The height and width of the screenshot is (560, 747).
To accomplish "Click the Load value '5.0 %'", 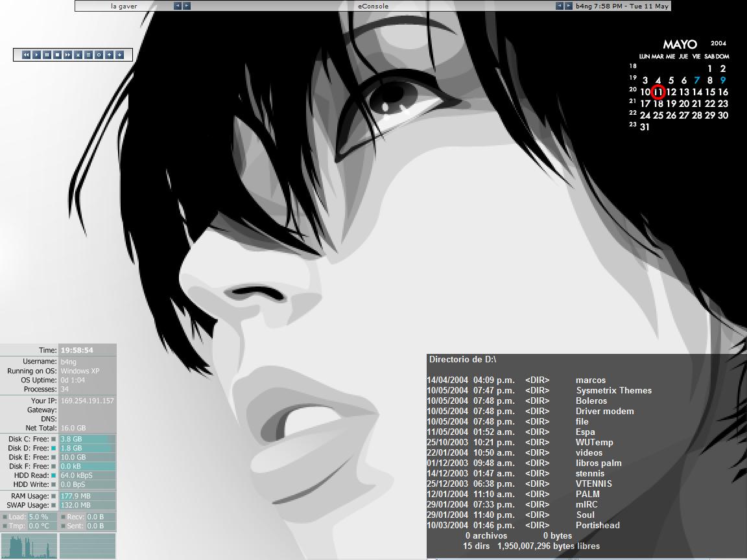I will [x=39, y=517].
